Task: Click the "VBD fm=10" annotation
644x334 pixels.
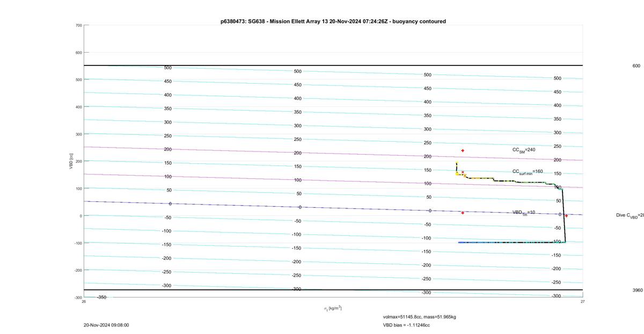Action: (524, 213)
